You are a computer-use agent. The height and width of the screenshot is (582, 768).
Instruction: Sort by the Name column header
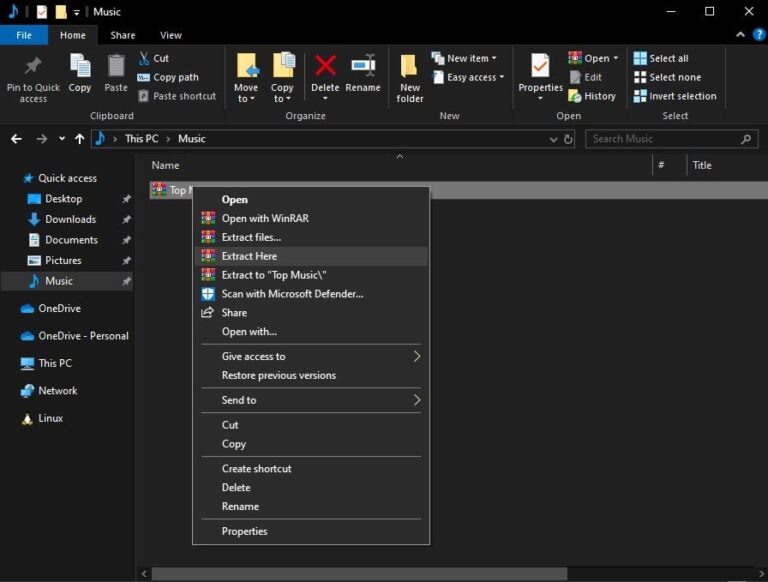[x=166, y=166]
